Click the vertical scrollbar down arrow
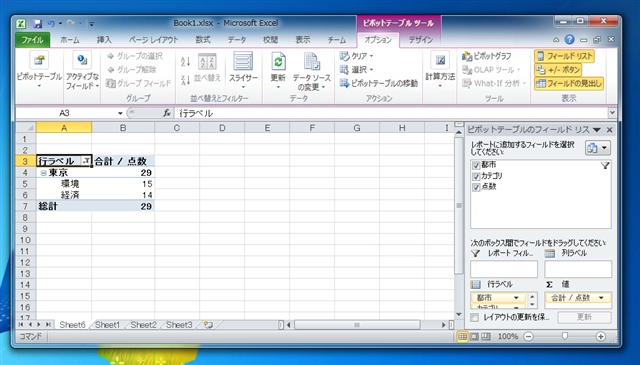640x365 pixels. (459, 314)
